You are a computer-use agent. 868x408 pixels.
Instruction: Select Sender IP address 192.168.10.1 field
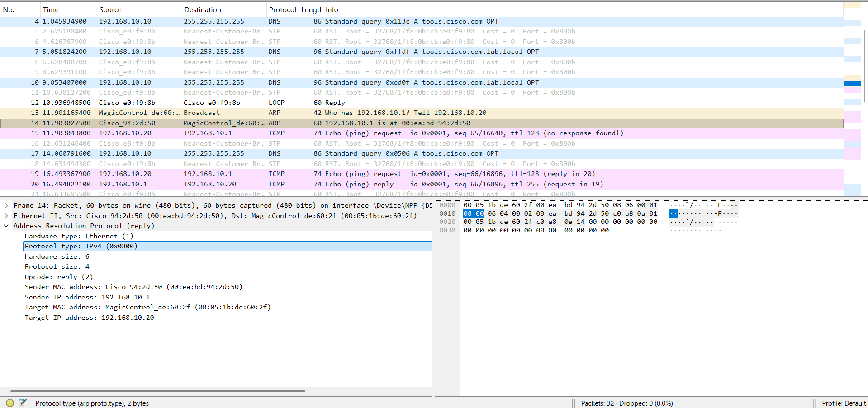click(227, 297)
